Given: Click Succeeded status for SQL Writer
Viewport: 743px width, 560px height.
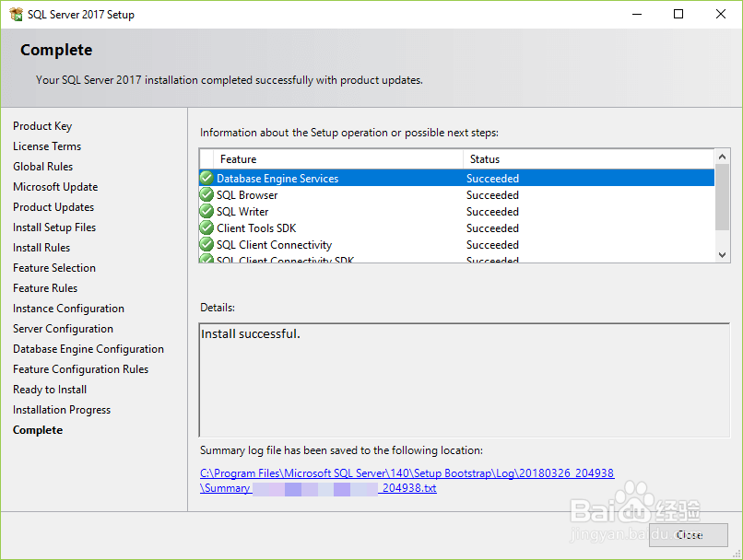Looking at the screenshot, I should point(492,212).
